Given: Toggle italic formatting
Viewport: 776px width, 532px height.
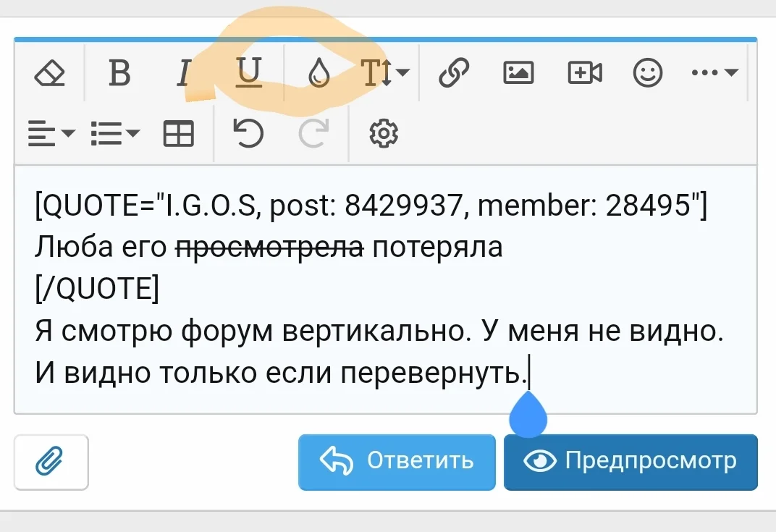Looking at the screenshot, I should (x=184, y=73).
